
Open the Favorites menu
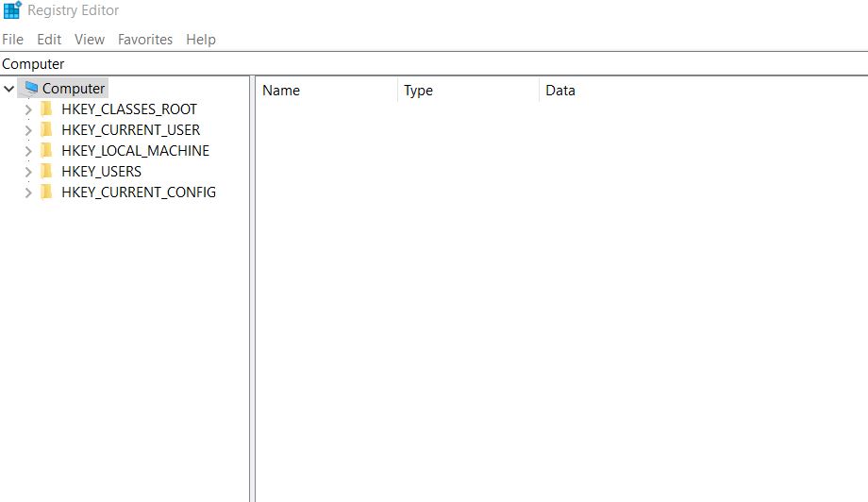[x=145, y=40]
